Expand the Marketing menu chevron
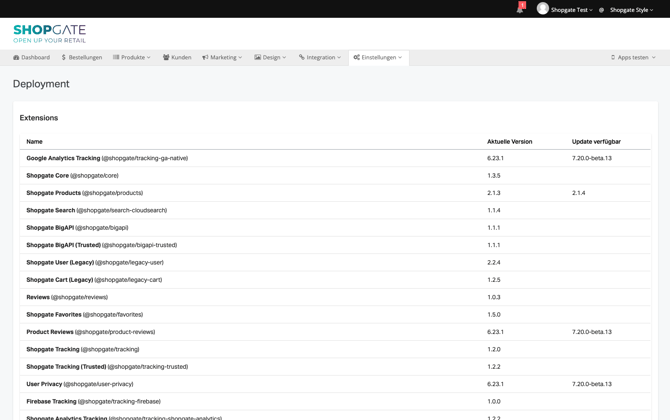 coord(240,58)
